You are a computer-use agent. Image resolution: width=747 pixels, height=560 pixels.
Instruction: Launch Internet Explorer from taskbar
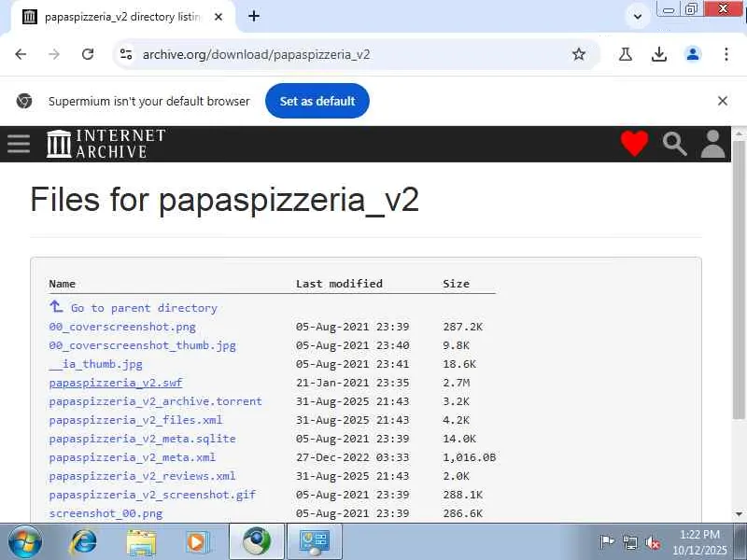83,542
